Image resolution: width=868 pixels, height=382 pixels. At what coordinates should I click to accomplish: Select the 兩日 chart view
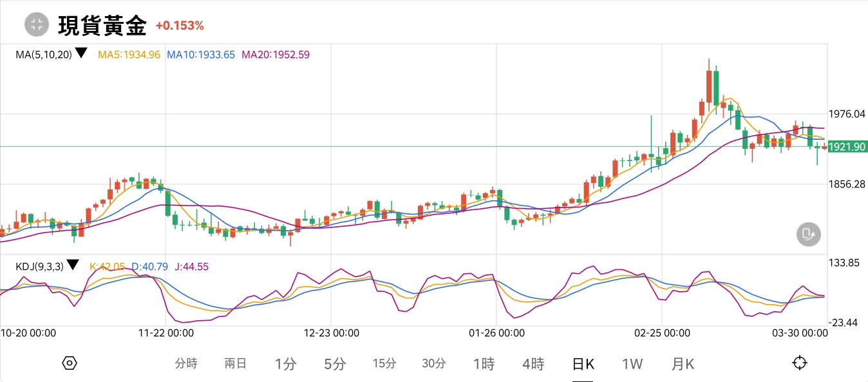coord(236,364)
